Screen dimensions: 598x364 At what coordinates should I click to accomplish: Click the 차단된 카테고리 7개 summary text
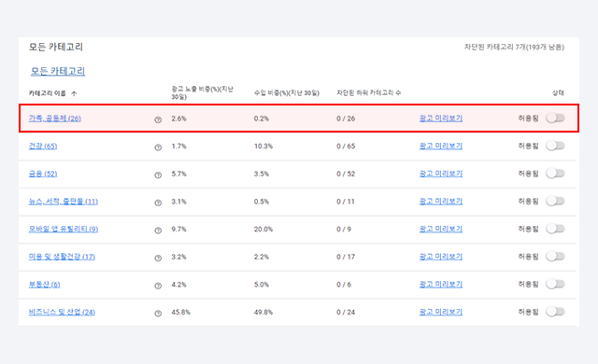[514, 48]
